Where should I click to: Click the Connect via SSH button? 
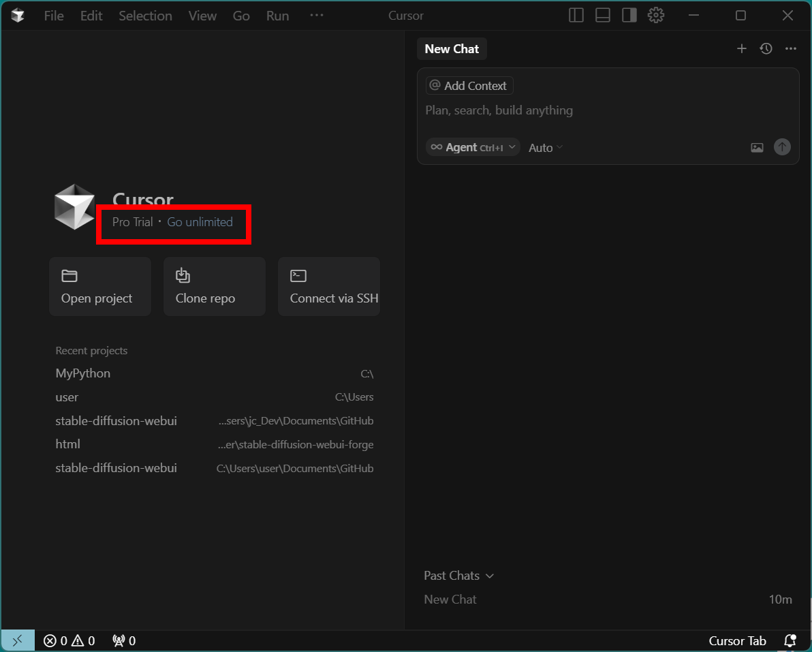[329, 286]
